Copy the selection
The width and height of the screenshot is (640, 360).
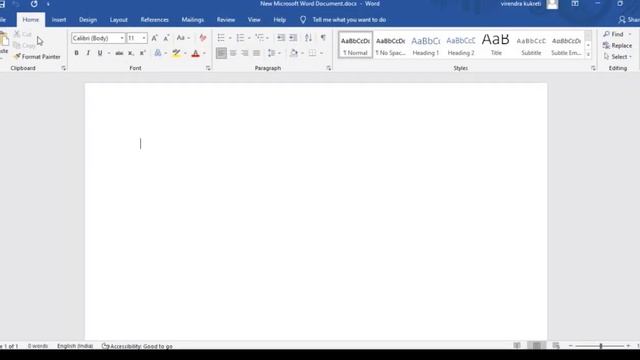point(24,45)
